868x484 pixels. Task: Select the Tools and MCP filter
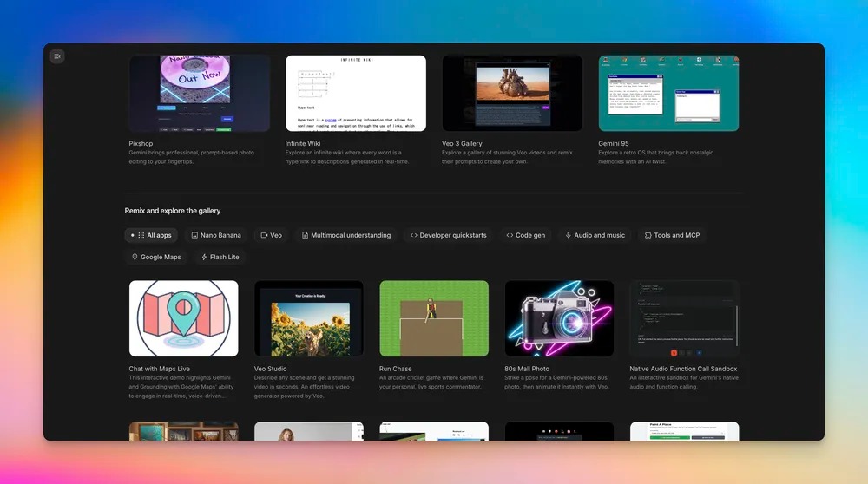pyautogui.click(x=672, y=235)
